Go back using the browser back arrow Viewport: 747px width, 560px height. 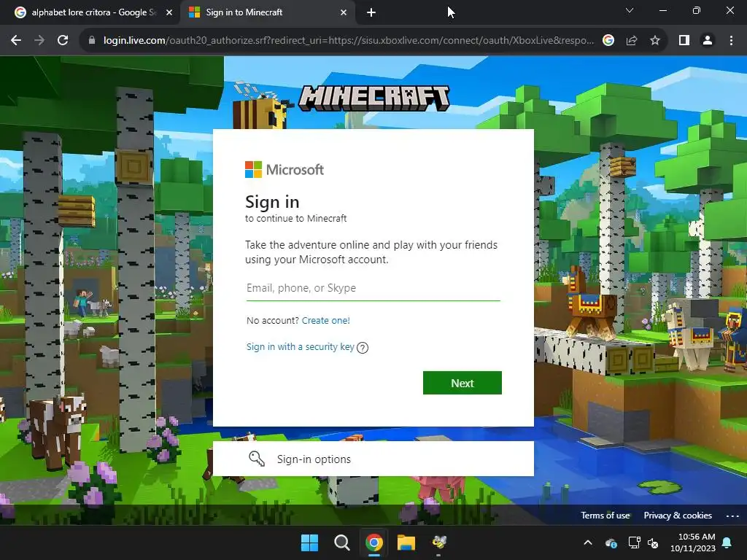point(16,41)
